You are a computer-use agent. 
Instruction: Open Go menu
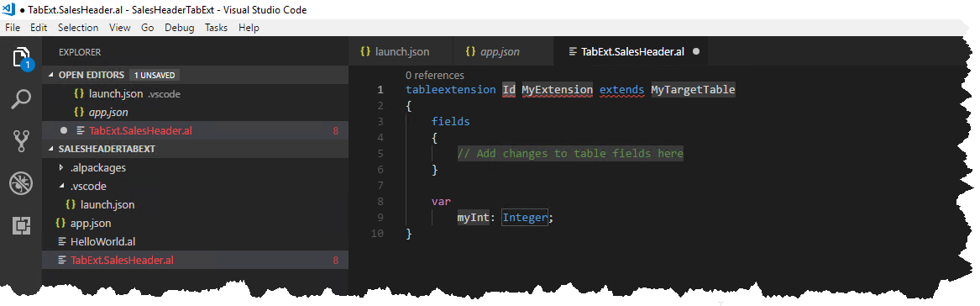click(148, 28)
